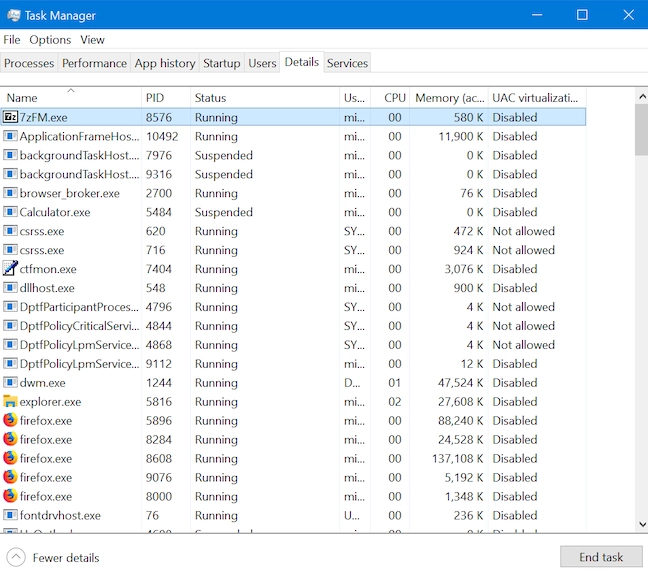Switch to the Processes tab
Image resolution: width=648 pixels, height=579 pixels.
(29, 63)
